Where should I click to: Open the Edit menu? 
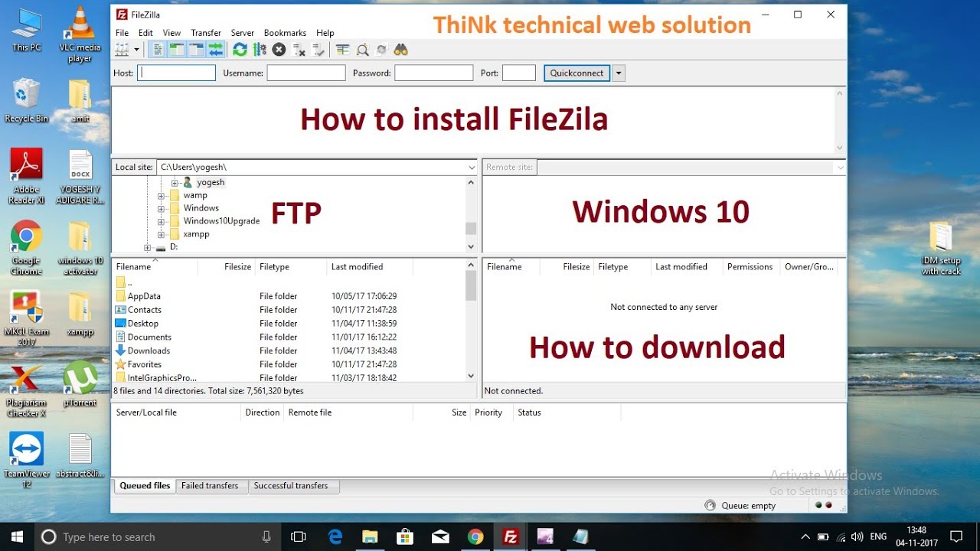point(145,33)
